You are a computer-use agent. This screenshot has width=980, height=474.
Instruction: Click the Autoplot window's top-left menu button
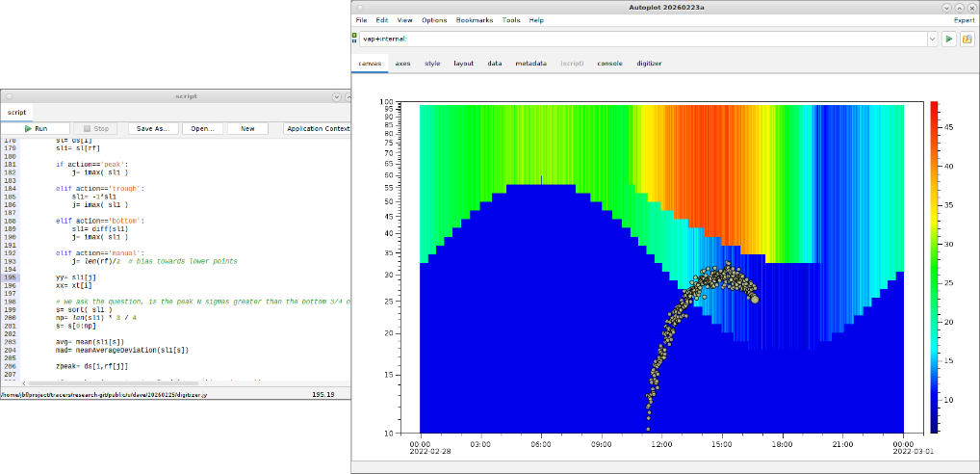click(x=360, y=7)
